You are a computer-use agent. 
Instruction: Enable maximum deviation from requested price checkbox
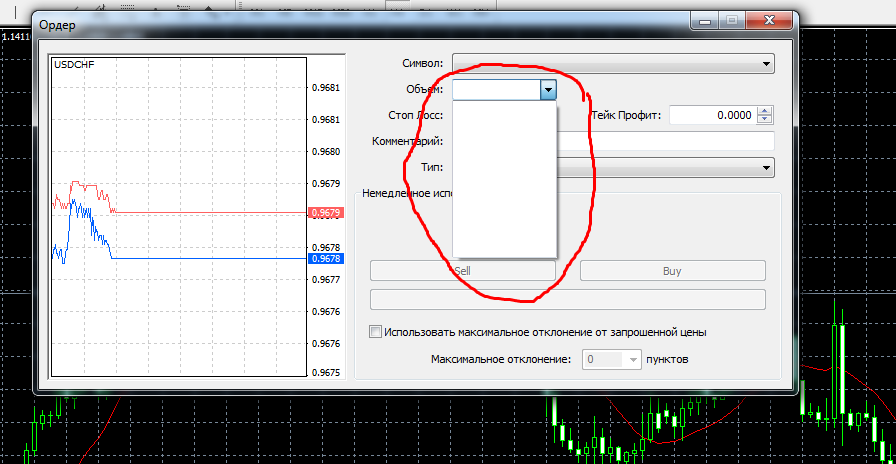point(375,331)
